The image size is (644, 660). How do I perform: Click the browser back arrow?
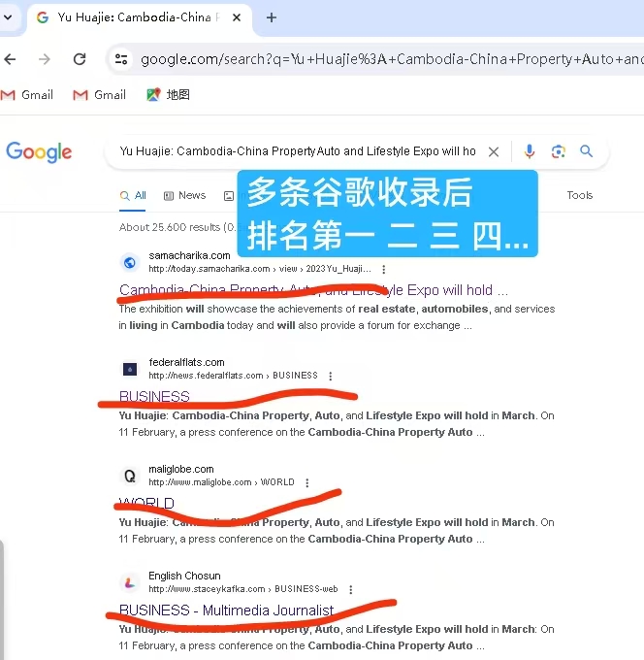click(x=10, y=59)
